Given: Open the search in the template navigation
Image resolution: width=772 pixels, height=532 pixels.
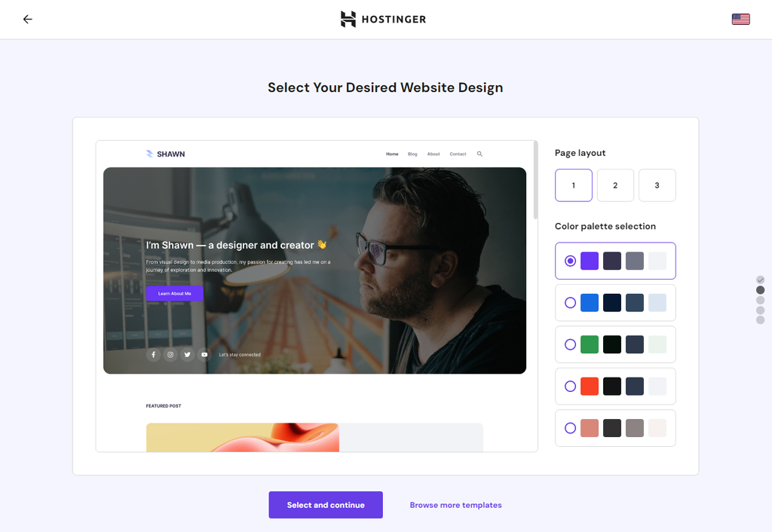Looking at the screenshot, I should [x=479, y=154].
